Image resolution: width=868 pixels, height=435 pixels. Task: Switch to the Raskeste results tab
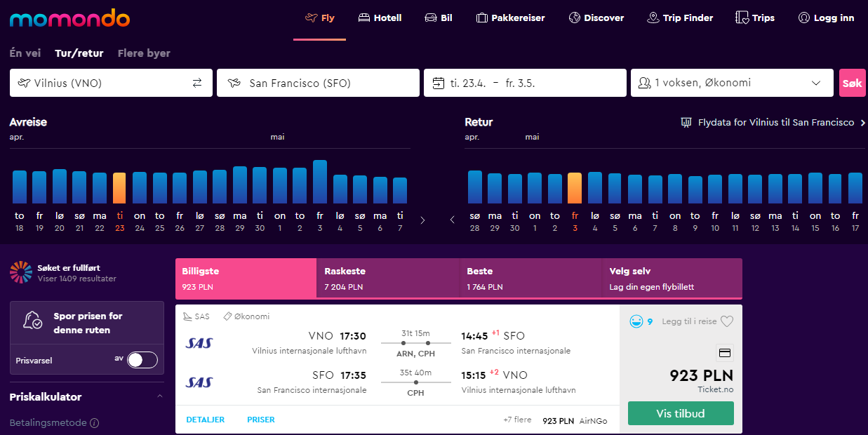388,279
